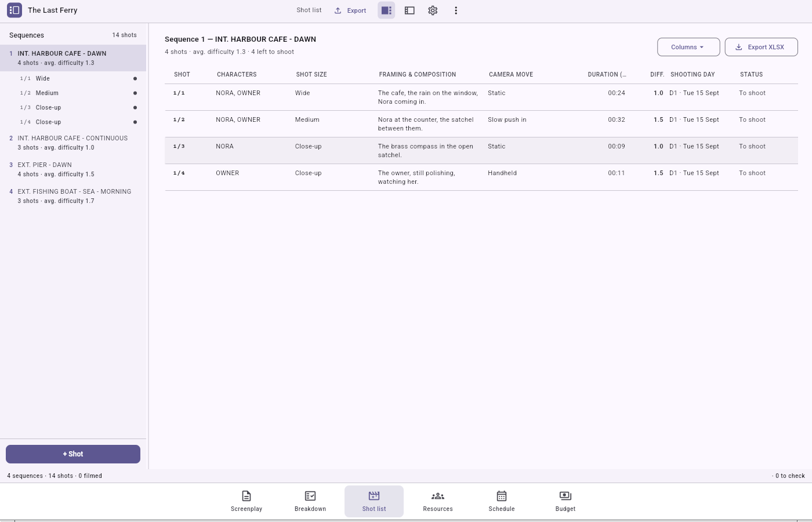Viewport: 812px width, 522px height.
Task: Click the SHOOTING DAY column header
Action: coord(693,74)
